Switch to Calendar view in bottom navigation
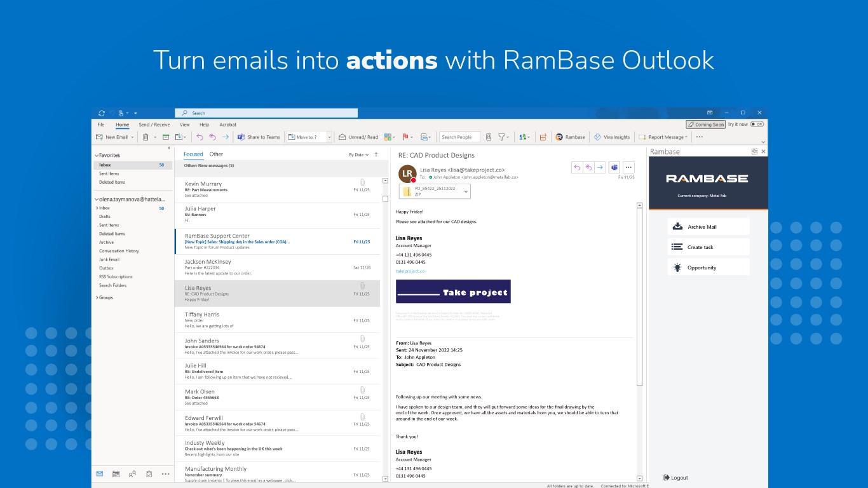868x488 pixels. point(116,473)
